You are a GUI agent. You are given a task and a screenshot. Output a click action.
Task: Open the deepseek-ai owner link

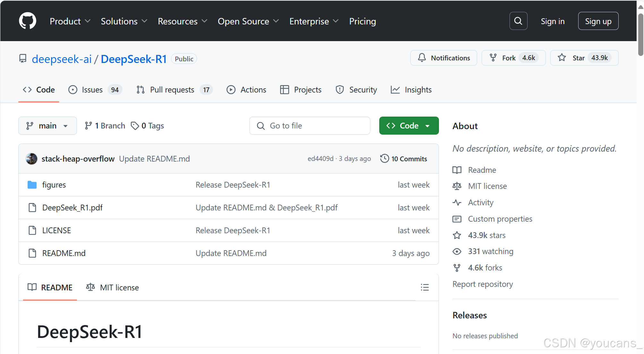click(62, 59)
